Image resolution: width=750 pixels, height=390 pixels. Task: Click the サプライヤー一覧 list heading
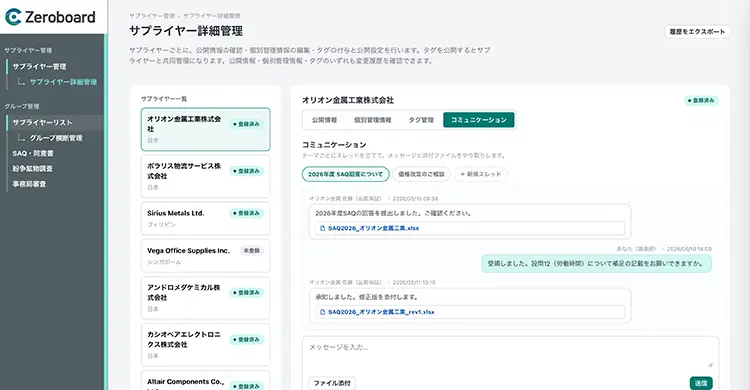(x=164, y=99)
